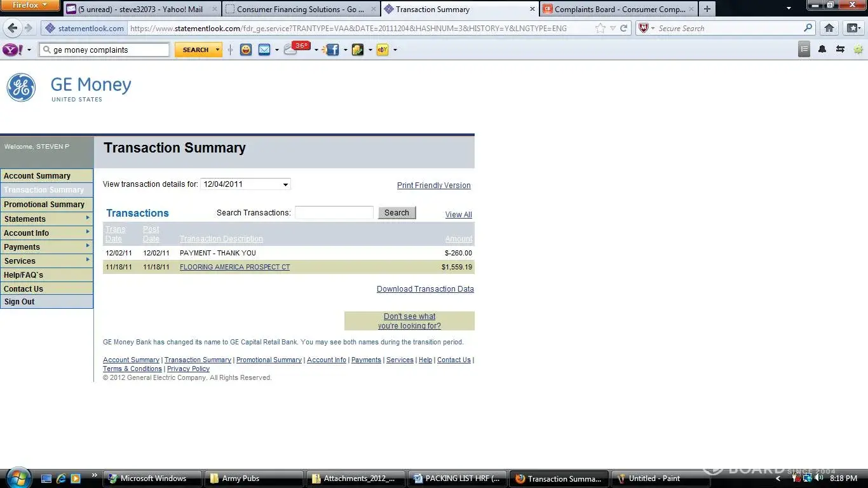Screen dimensions: 868x488
Task: Open the Print Friendly Version link
Action: pyautogui.click(x=434, y=186)
